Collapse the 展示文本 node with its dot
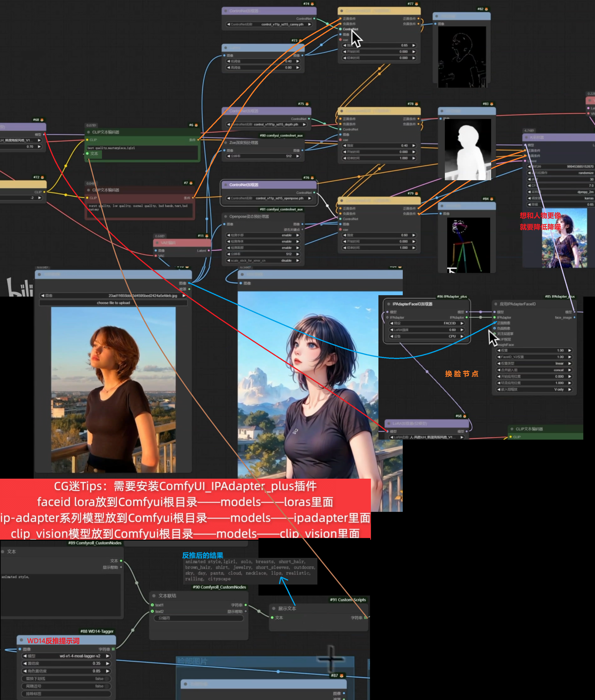Image resolution: width=595 pixels, height=700 pixels. [x=274, y=608]
